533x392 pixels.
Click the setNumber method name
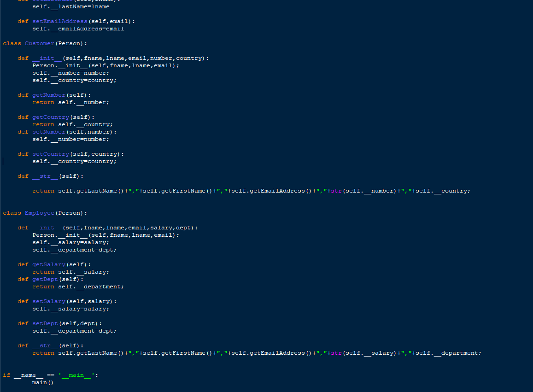click(48, 131)
